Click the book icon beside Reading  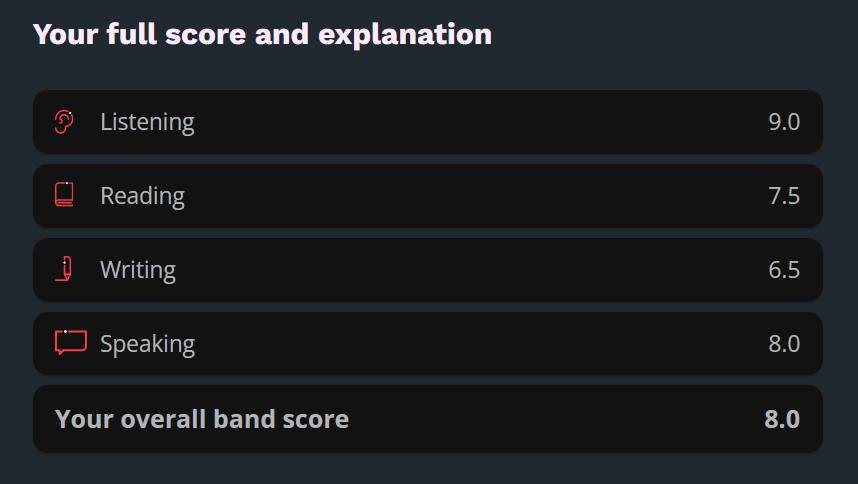(x=65, y=195)
